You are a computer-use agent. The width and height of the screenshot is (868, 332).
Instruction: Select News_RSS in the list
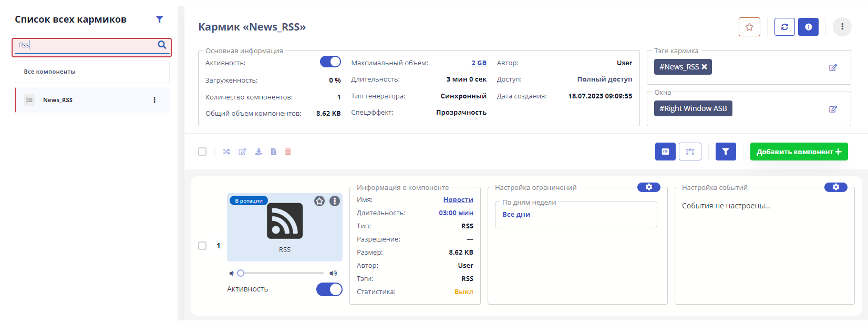click(58, 100)
